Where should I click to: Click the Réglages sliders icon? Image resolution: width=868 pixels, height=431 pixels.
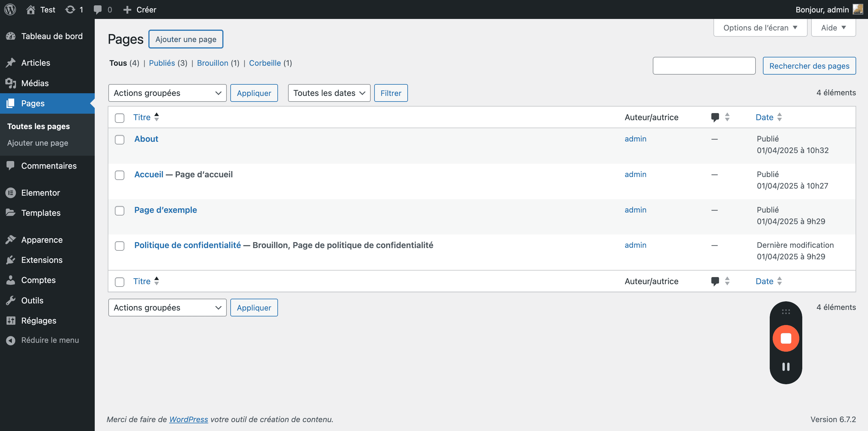pyautogui.click(x=11, y=321)
